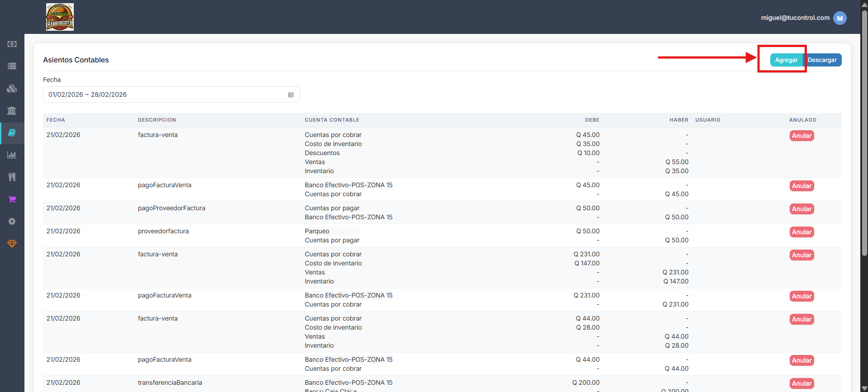Click the Q 28.00 debit amount

tap(587, 327)
